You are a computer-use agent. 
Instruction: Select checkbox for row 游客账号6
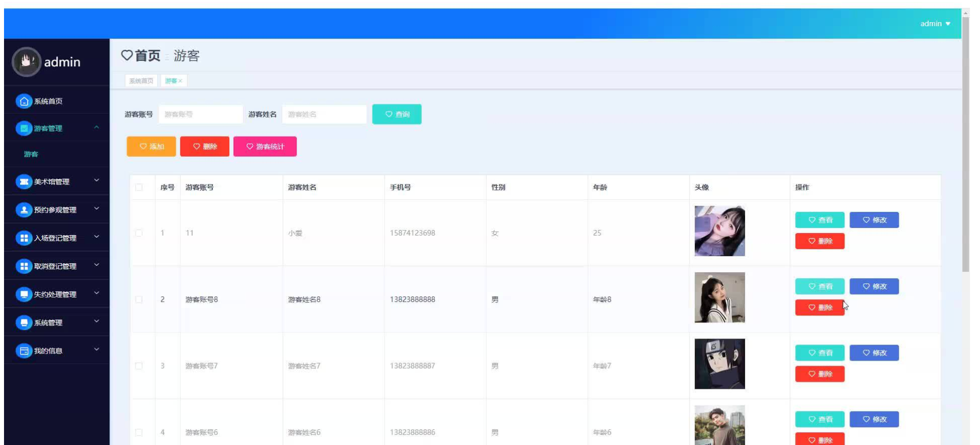tap(139, 432)
